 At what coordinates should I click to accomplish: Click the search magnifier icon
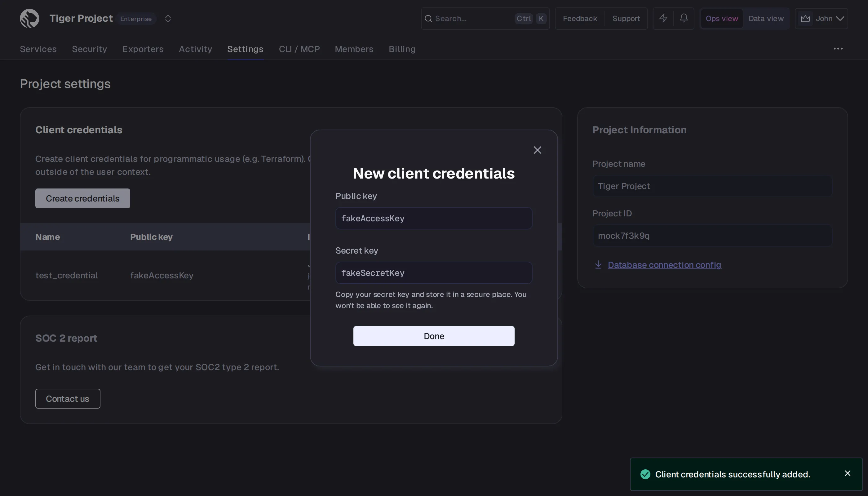428,18
